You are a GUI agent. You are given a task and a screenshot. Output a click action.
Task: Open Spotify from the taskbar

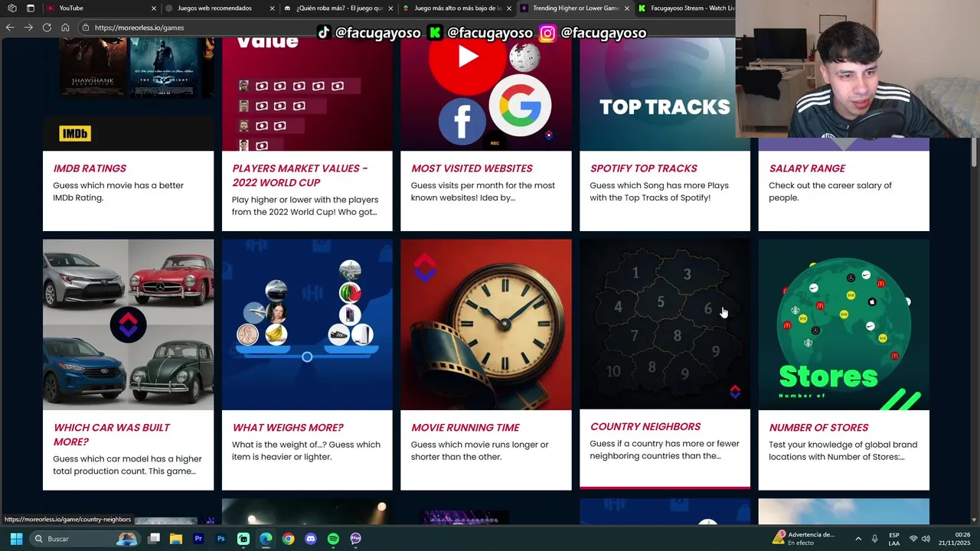tap(333, 539)
